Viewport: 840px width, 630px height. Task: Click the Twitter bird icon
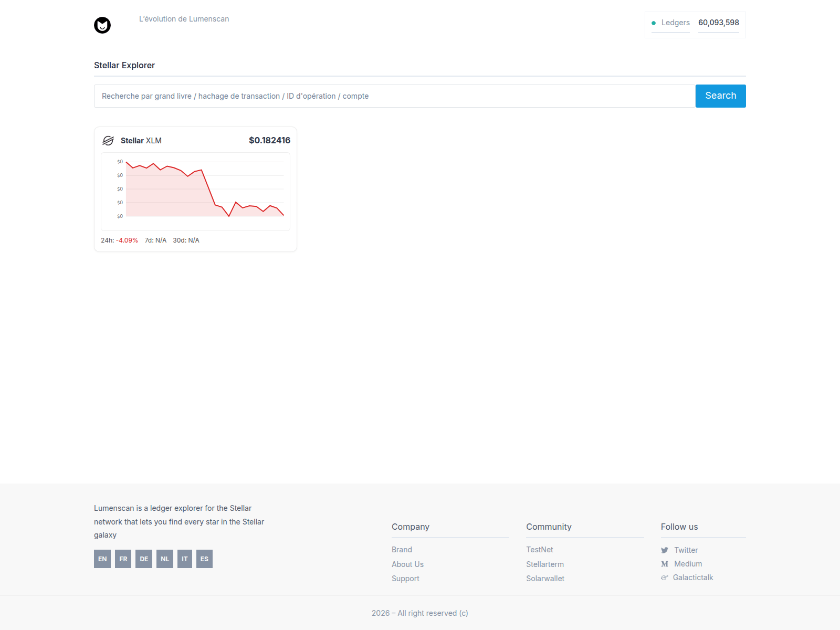point(665,550)
